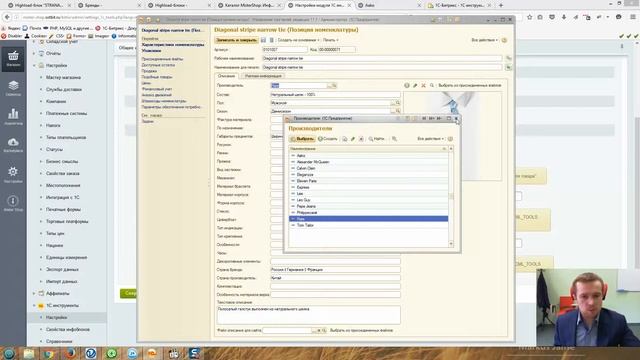
Task: Click the pencil icon above picture preview
Action: coord(415,85)
